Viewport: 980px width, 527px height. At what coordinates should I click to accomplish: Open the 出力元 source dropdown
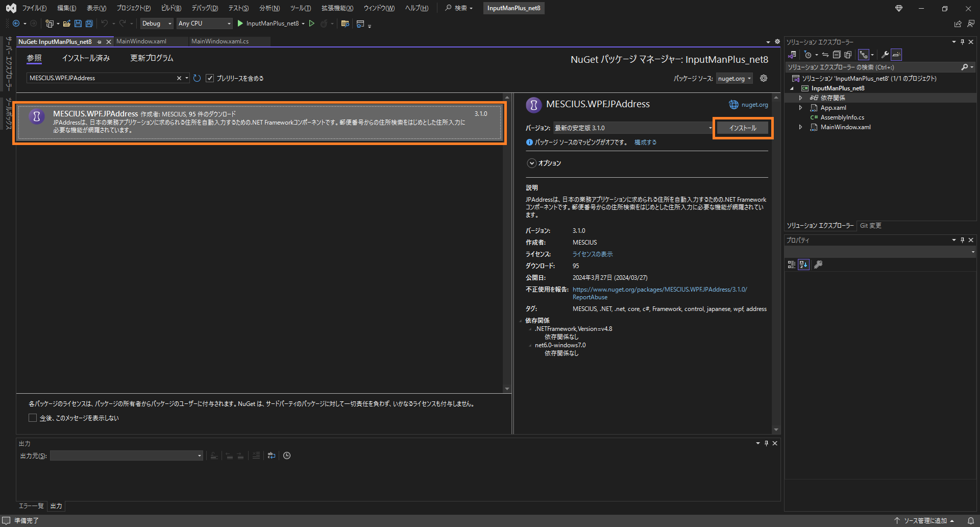[x=127, y=456]
